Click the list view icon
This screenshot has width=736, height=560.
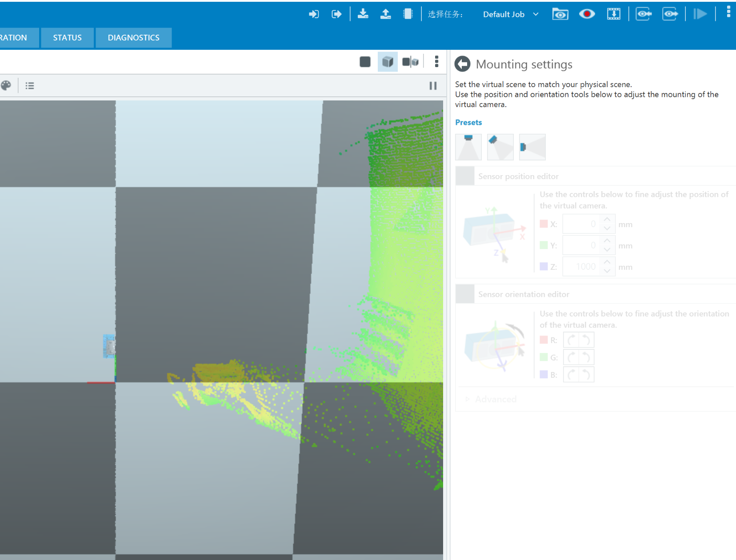pyautogui.click(x=30, y=86)
